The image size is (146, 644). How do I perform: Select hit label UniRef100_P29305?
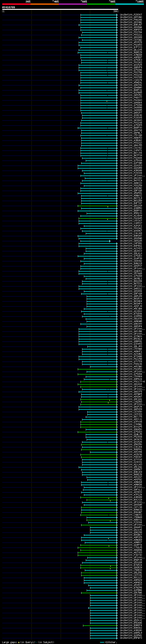131,118
